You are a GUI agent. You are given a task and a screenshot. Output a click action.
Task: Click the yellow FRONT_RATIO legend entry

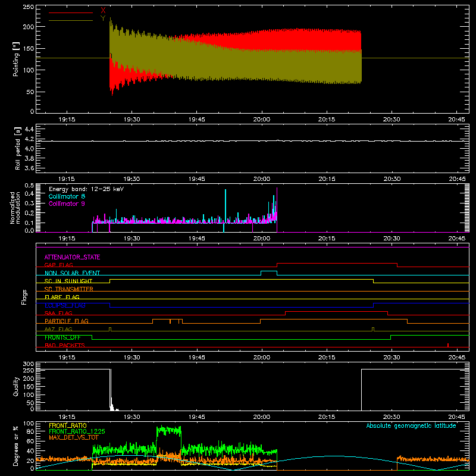pos(68,425)
